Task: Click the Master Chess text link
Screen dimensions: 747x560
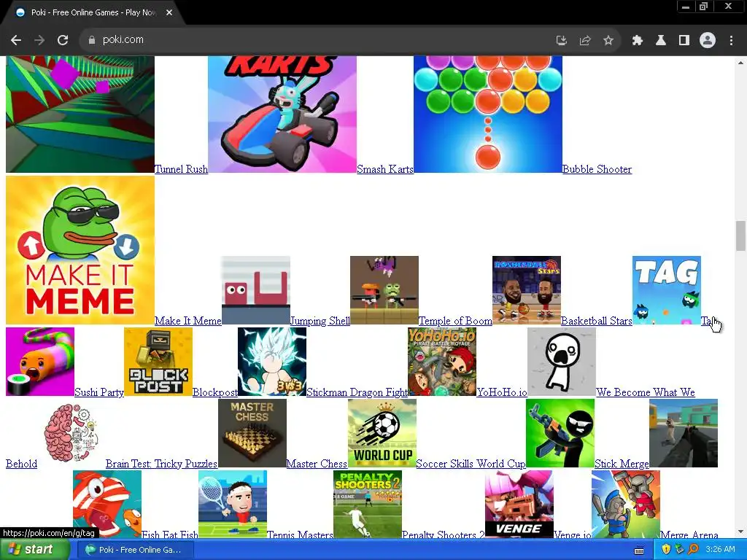Action: (317, 464)
